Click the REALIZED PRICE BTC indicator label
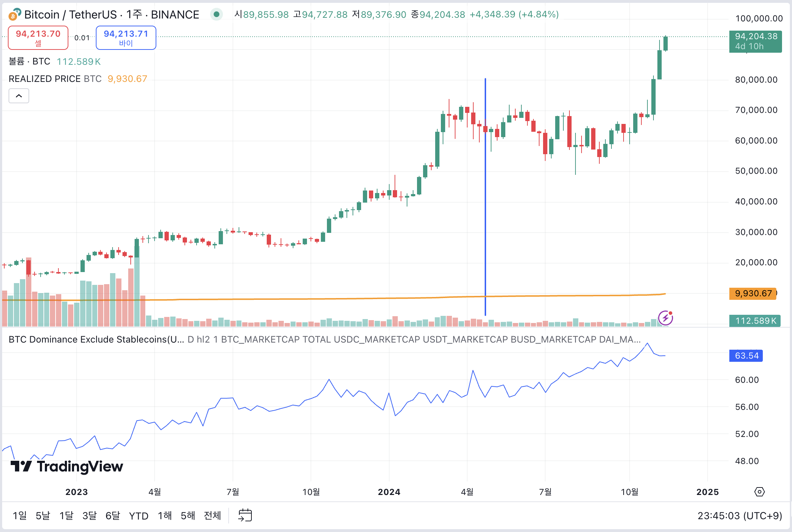This screenshot has width=792, height=532. (45, 79)
